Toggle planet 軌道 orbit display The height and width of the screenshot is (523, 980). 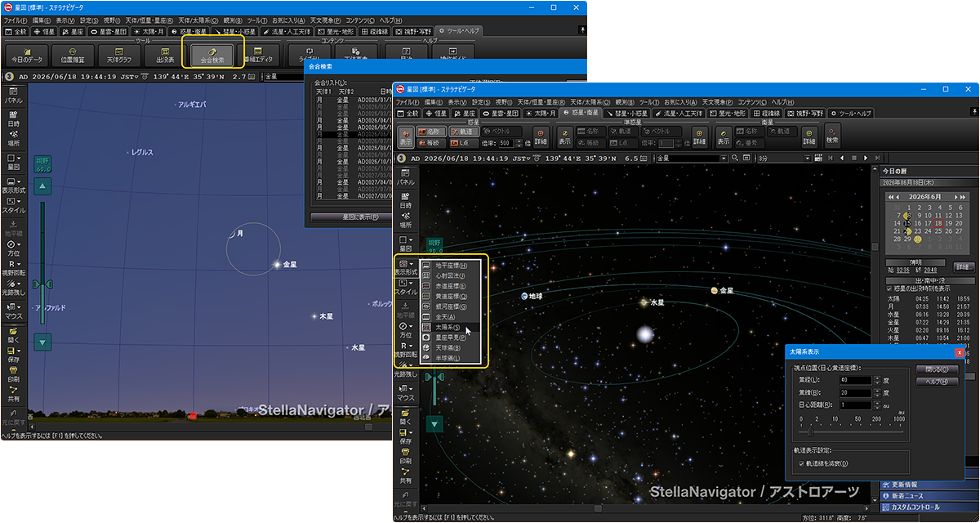pyautogui.click(x=463, y=131)
